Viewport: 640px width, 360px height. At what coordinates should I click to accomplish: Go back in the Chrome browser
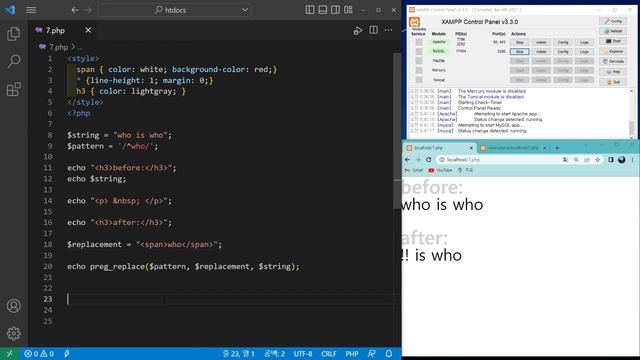coord(407,160)
